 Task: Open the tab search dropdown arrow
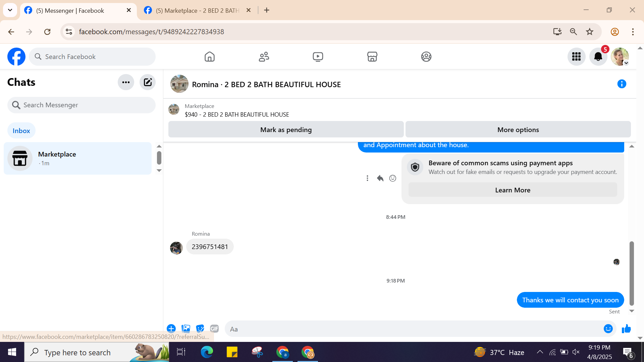10,10
